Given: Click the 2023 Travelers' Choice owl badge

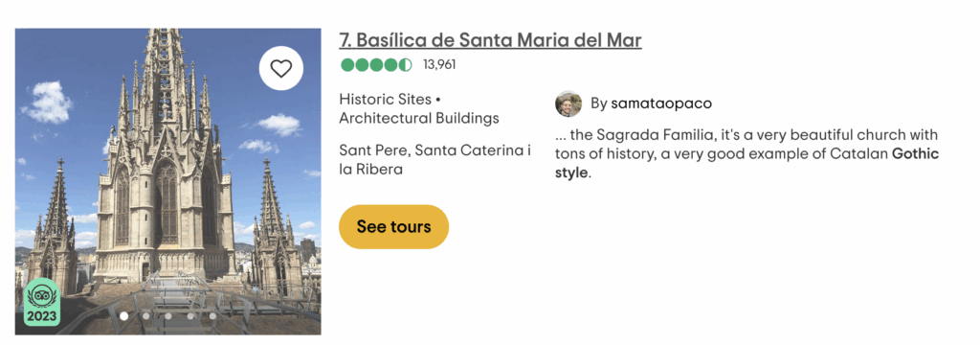Looking at the screenshot, I should point(42,303).
